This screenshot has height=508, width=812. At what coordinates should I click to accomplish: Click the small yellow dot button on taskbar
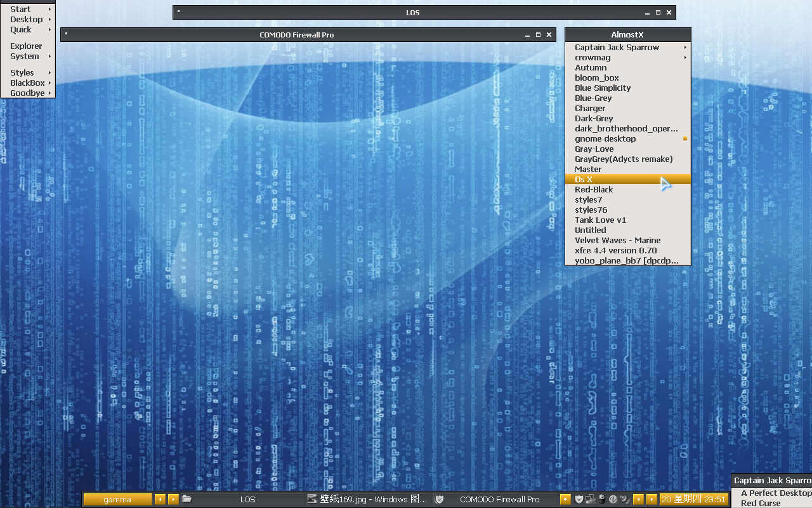click(565, 500)
